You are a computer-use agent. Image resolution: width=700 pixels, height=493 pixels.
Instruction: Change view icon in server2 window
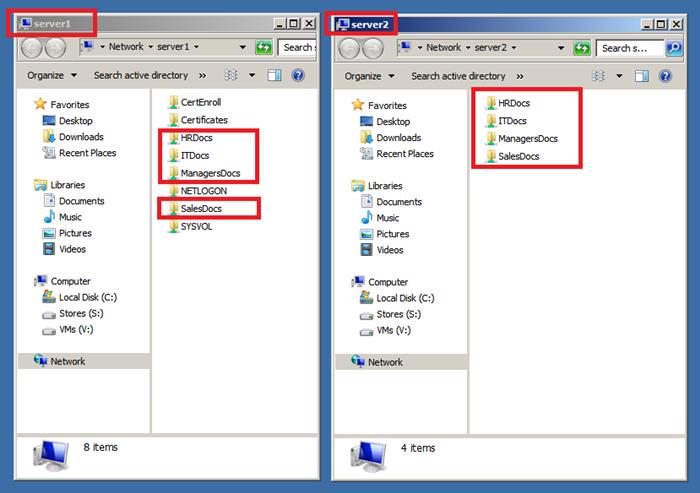(x=598, y=76)
